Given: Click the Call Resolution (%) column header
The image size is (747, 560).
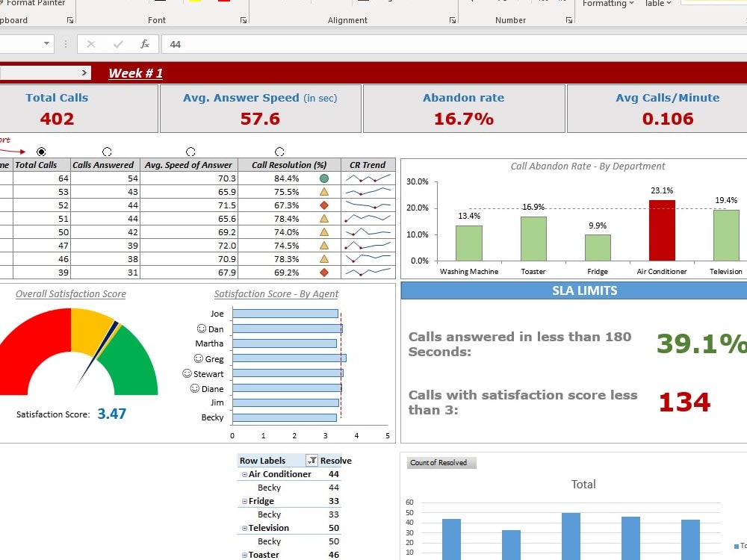Looking at the screenshot, I should point(289,165).
